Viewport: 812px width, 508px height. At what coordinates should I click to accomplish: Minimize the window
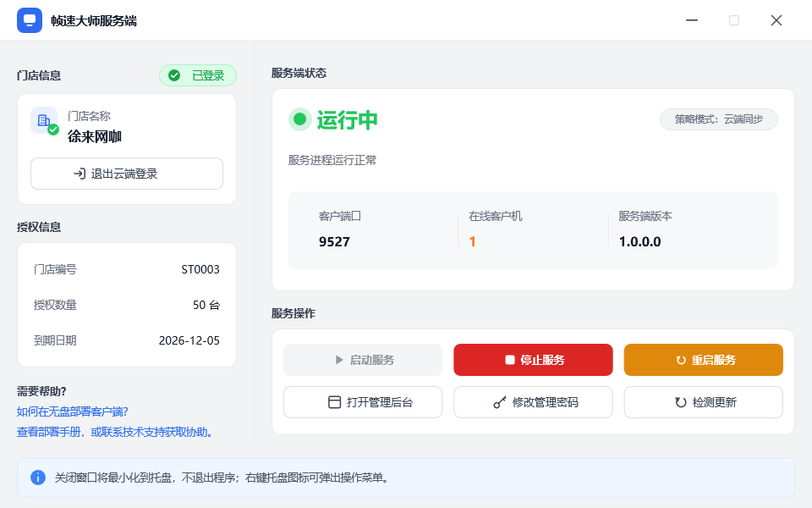tap(692, 20)
